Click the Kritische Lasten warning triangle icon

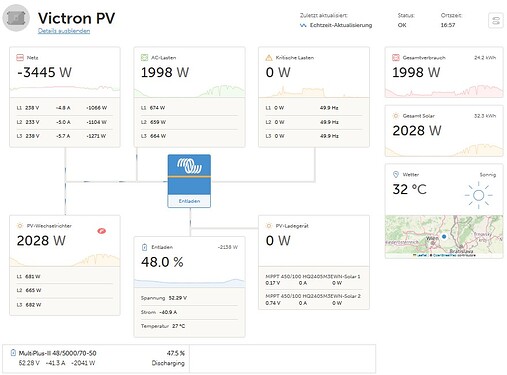pos(269,58)
